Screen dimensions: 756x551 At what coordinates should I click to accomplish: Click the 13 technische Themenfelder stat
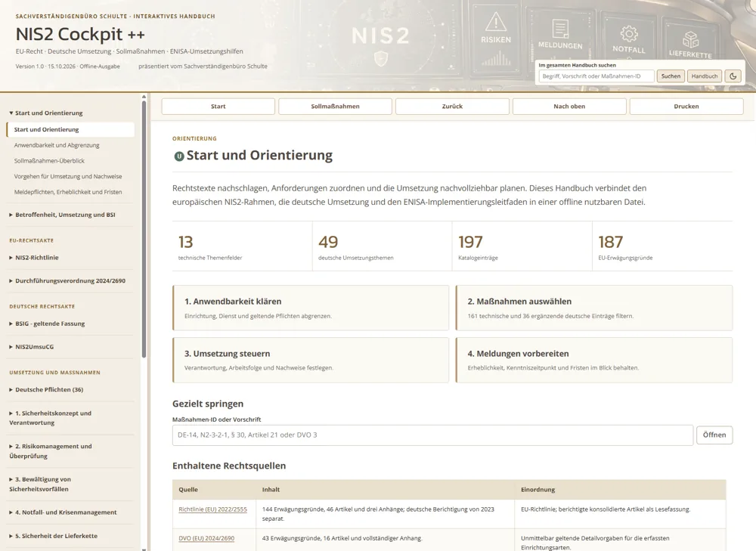pyautogui.click(x=242, y=246)
